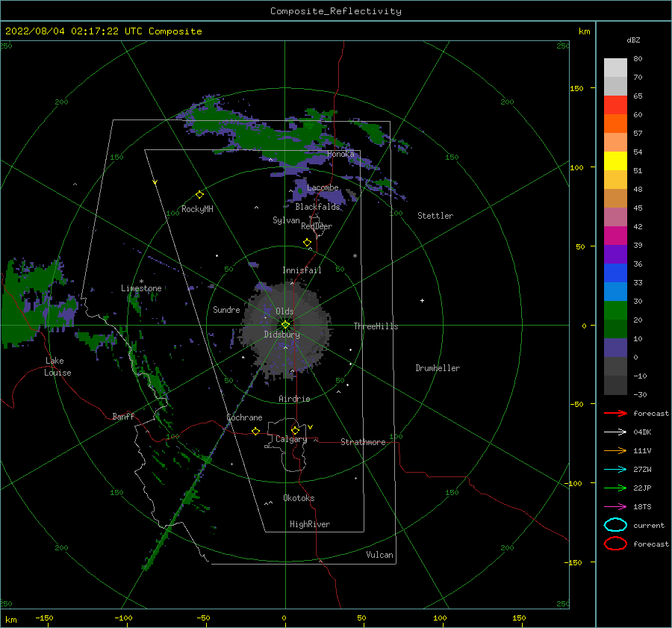Click the yellow diamond marker under Cochrane

pyautogui.click(x=255, y=431)
